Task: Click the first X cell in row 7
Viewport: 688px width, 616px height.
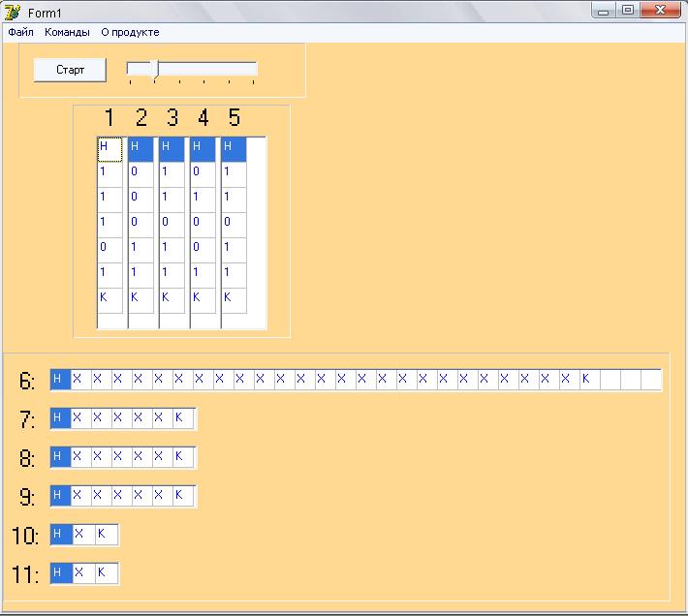Action: 81,418
